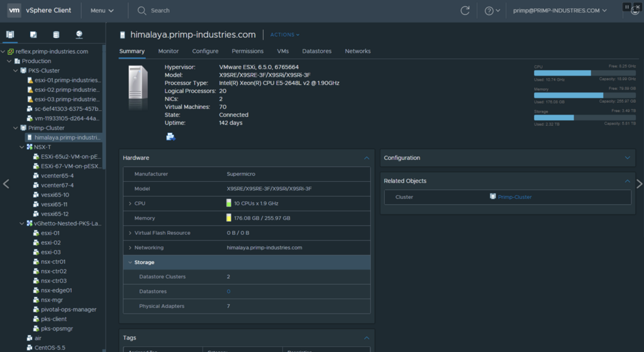Select vcenter65-4 virtual machine
This screenshot has height=352, width=644.
57,176
